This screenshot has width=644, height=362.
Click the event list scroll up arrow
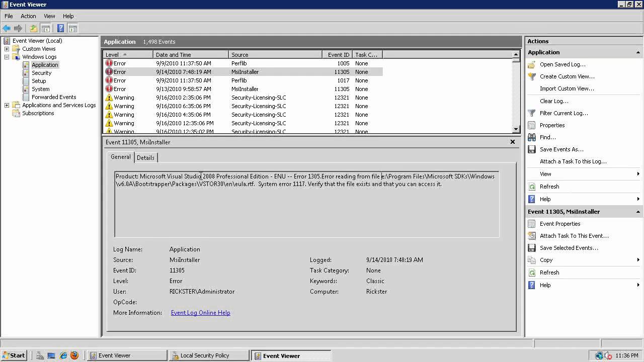(x=516, y=54)
